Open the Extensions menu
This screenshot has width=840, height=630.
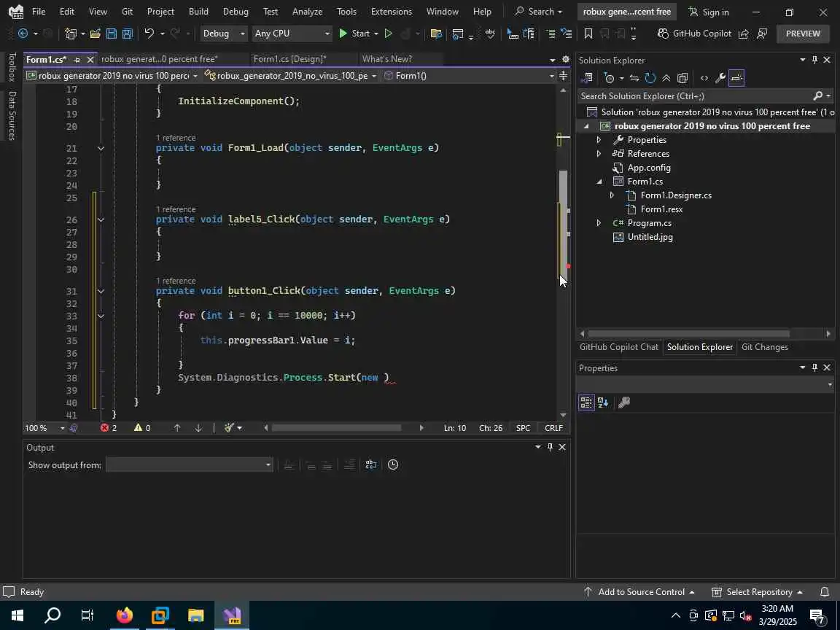392,11
